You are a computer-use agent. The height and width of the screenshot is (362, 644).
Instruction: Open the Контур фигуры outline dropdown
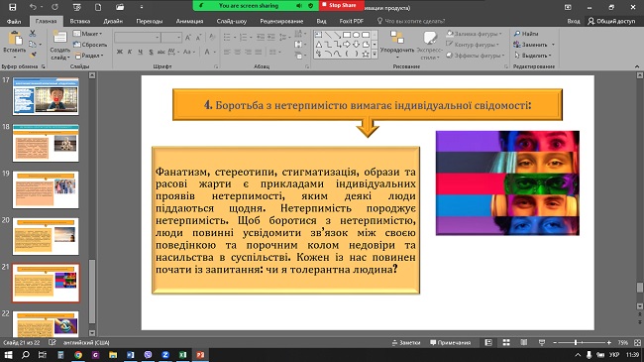pyautogui.click(x=473, y=45)
